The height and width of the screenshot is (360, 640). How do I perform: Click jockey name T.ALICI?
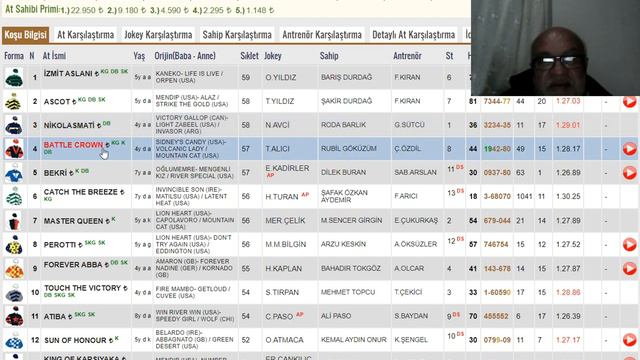tap(277, 149)
